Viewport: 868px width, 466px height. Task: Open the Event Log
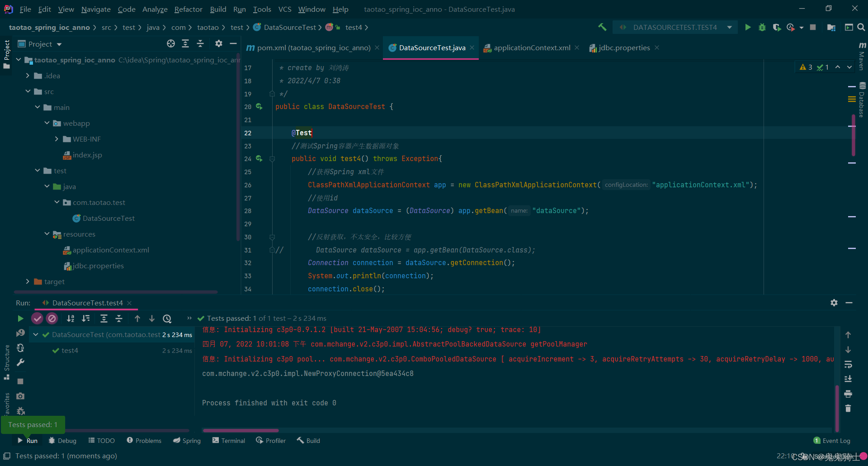(832, 441)
